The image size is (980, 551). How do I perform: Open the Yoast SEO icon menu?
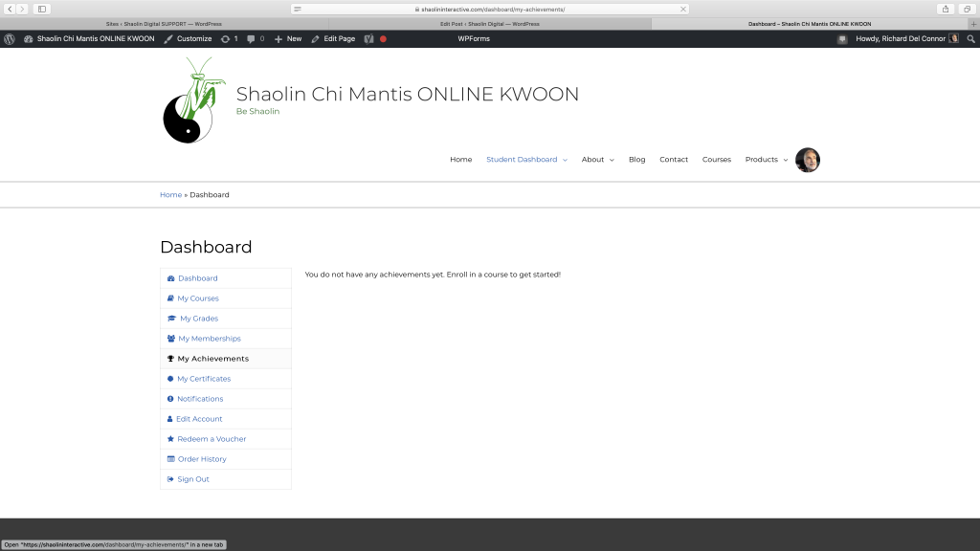(368, 38)
